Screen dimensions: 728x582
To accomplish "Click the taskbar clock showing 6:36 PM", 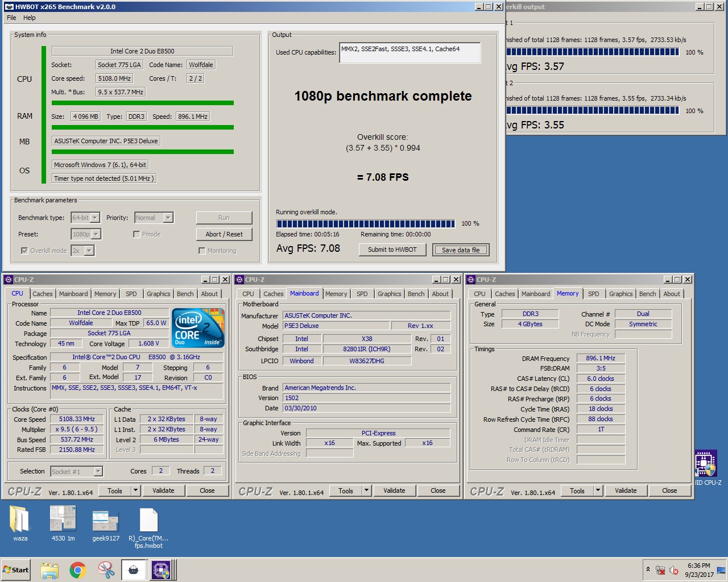I will pyautogui.click(x=699, y=570).
